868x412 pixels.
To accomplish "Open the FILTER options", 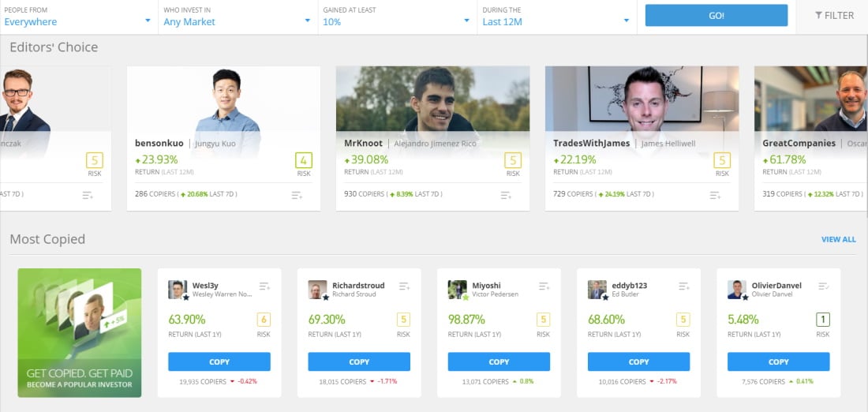I will 834,16.
